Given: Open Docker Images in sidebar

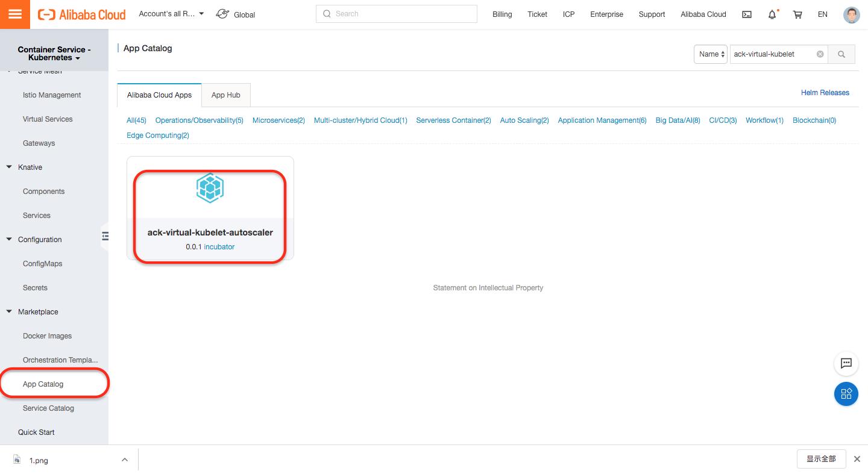Looking at the screenshot, I should 47,336.
